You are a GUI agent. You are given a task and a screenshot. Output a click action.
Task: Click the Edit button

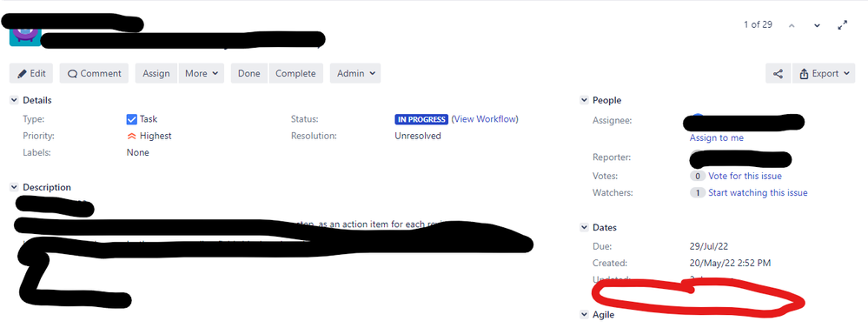tap(31, 73)
